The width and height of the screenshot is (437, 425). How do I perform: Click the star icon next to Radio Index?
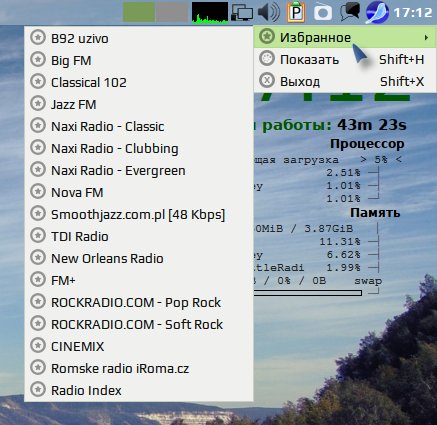[x=38, y=389]
